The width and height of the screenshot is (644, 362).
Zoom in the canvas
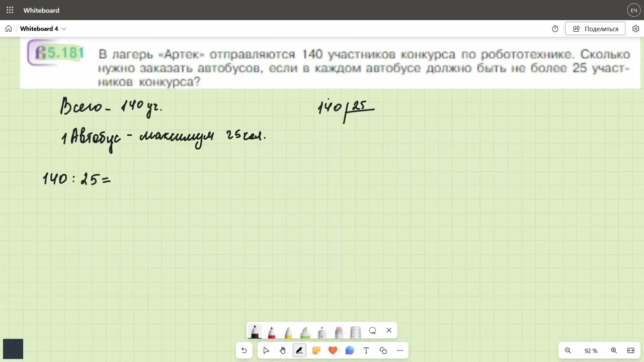614,350
